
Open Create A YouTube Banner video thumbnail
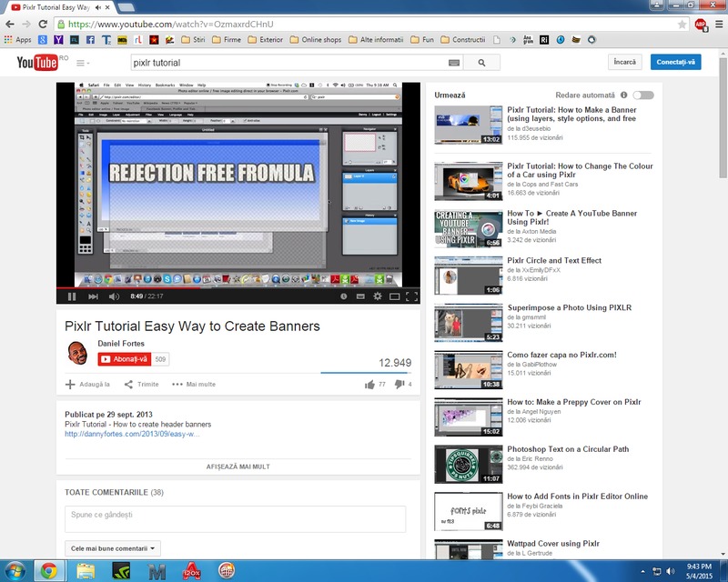pyautogui.click(x=468, y=228)
